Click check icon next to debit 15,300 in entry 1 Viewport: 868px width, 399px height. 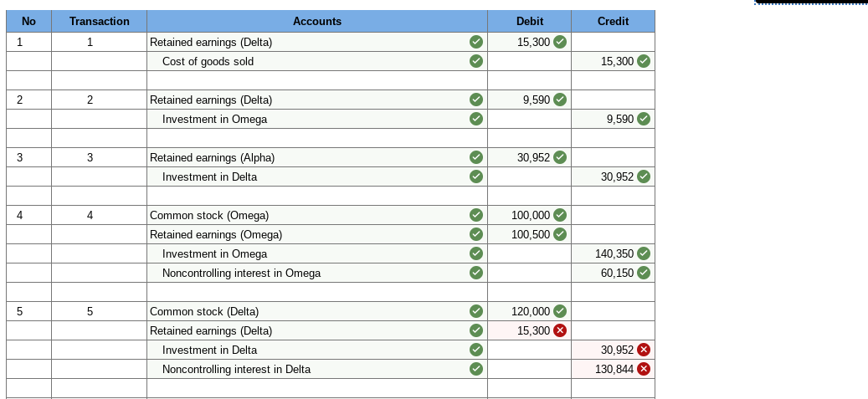(560, 42)
